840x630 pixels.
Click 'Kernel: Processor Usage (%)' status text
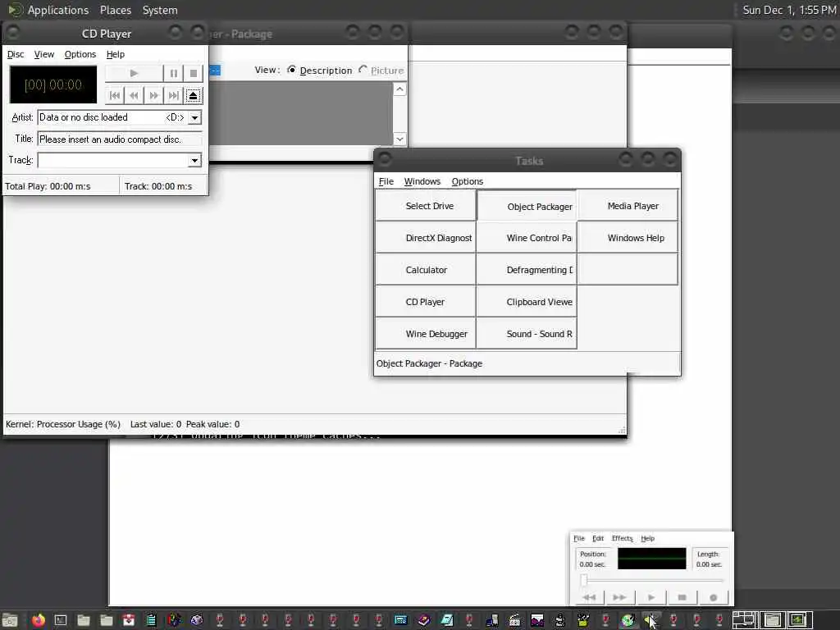click(x=62, y=424)
